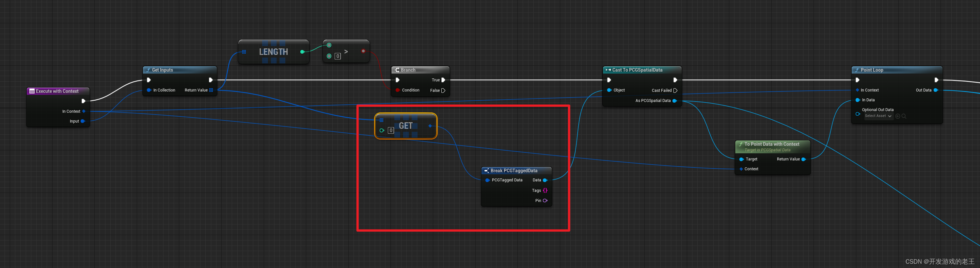Edit the 0 value in greater-than node
The height and width of the screenshot is (268, 980).
click(x=338, y=56)
